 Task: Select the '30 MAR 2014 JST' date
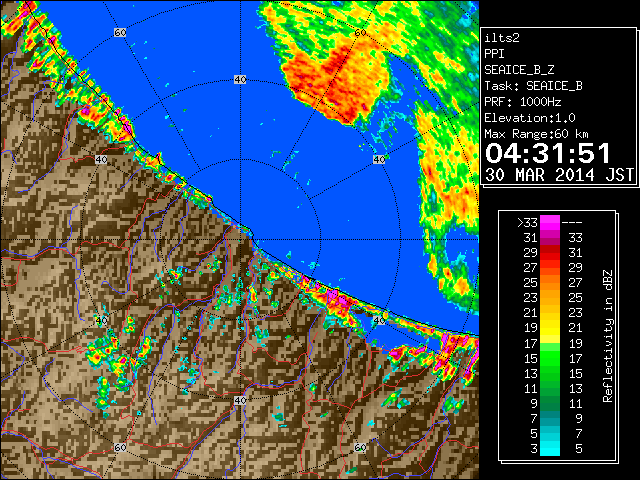[559, 175]
